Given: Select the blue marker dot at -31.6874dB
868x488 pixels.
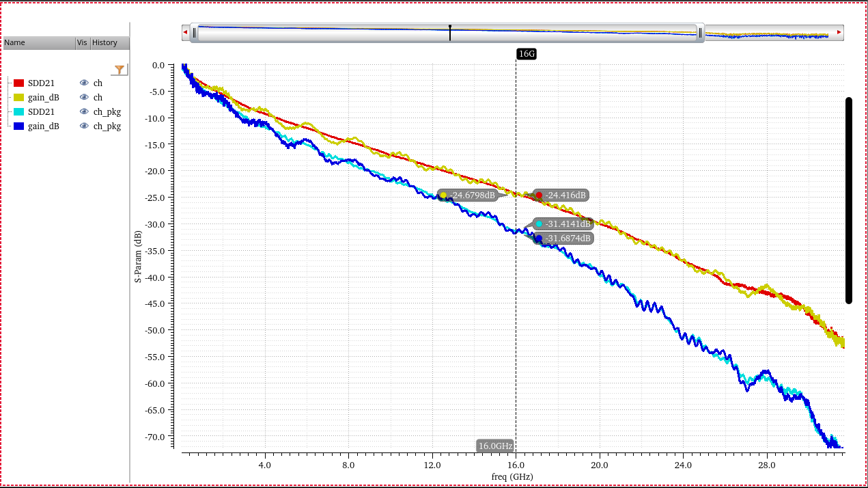Looking at the screenshot, I should pyautogui.click(x=539, y=239).
